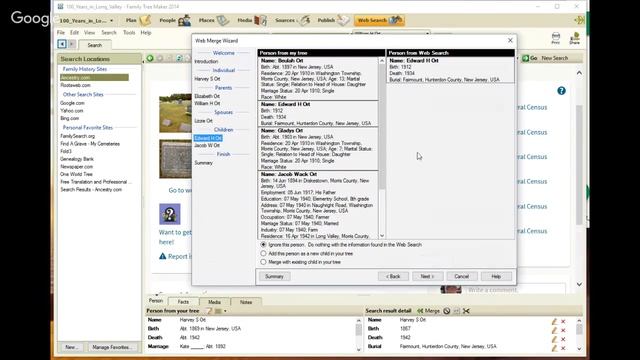The height and width of the screenshot is (360, 640).
Task: Select Find A Grave - My Cemeteries favorite
Action: pyautogui.click(x=90, y=144)
